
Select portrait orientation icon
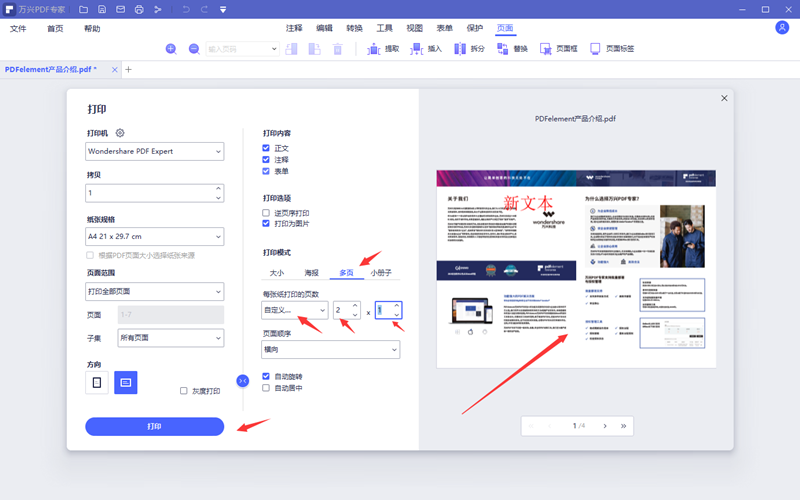(x=97, y=382)
